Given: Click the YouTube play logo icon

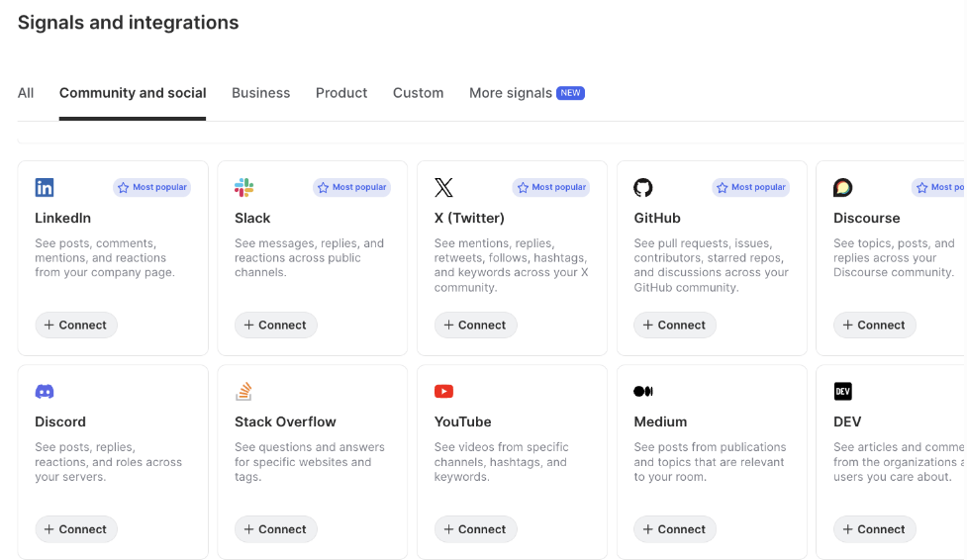Looking at the screenshot, I should [x=443, y=392].
